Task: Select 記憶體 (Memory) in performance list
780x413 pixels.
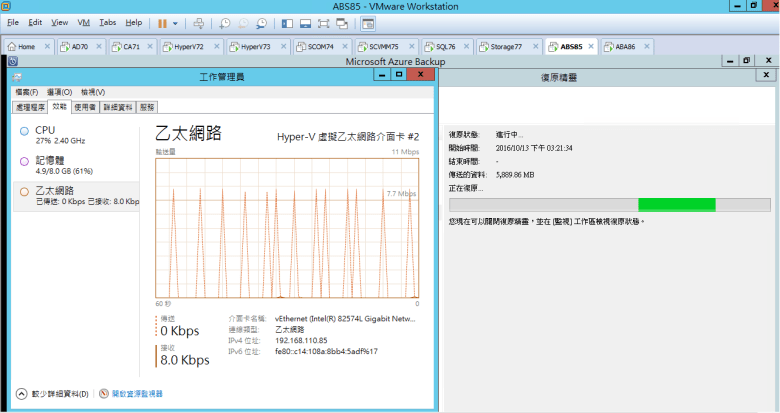Action: (49, 160)
